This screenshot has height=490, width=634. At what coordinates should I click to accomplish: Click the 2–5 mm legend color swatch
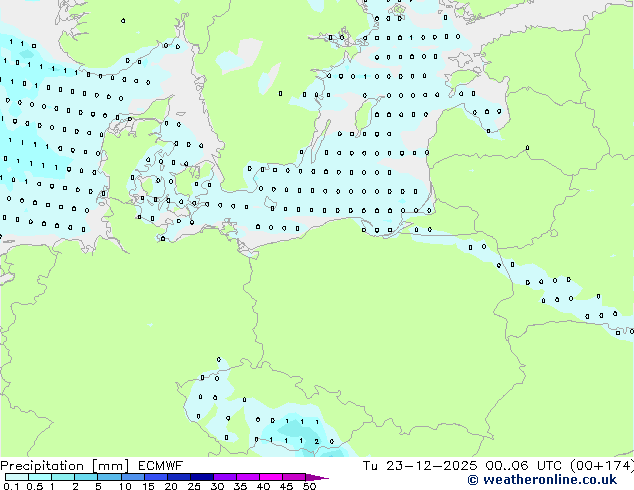(x=86, y=477)
